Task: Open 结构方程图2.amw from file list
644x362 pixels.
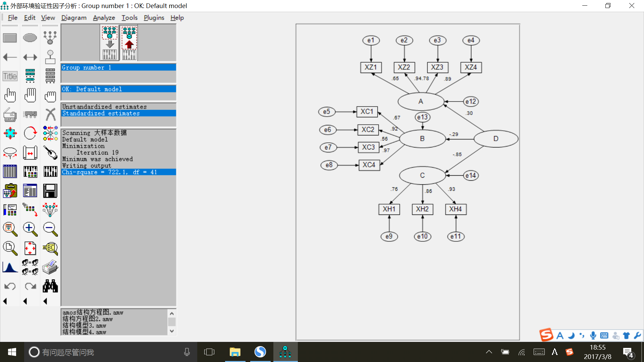Action: pyautogui.click(x=88, y=319)
